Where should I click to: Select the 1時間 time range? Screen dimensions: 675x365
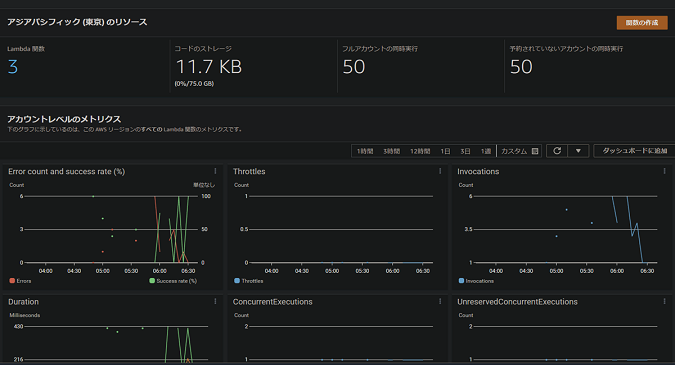click(365, 151)
